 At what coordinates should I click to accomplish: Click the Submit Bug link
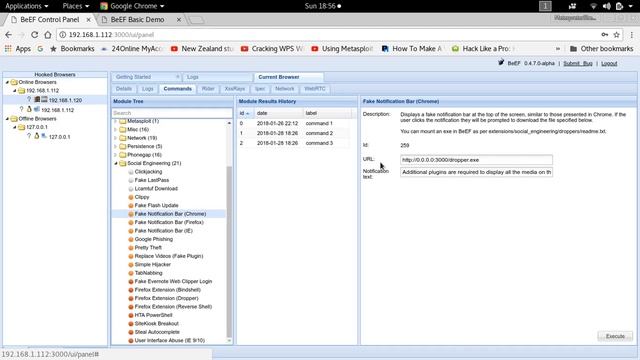[x=578, y=64]
